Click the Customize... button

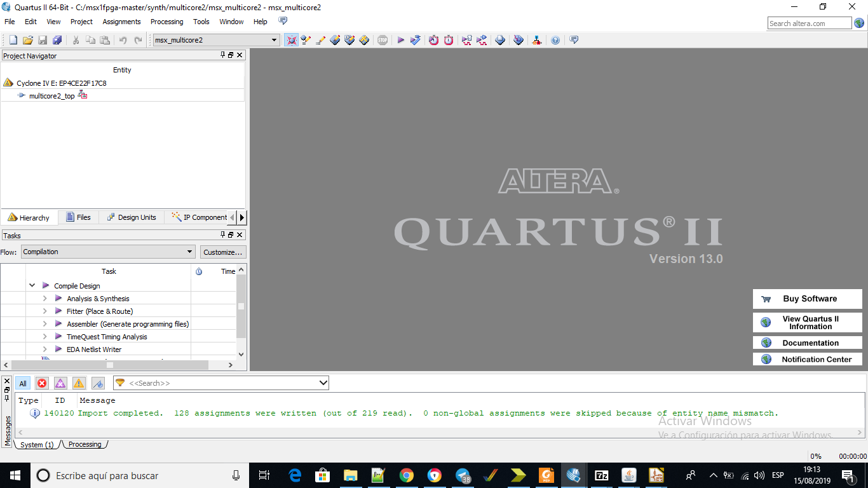click(x=222, y=252)
